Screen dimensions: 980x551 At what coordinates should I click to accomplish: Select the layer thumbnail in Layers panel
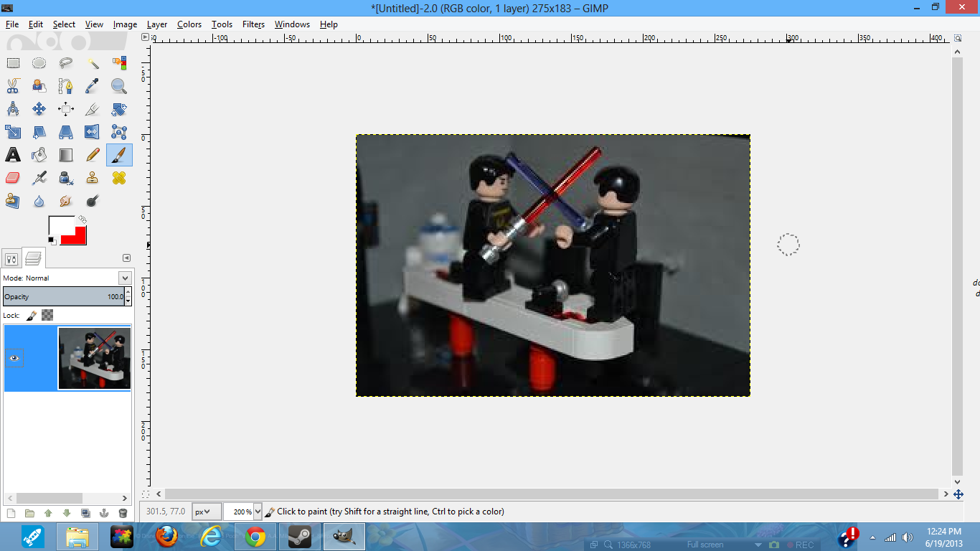[94, 359]
